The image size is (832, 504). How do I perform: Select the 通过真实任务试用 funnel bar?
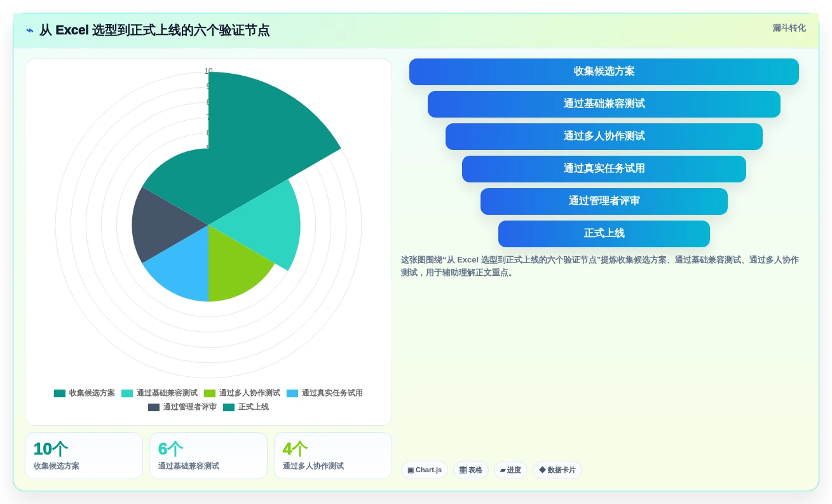click(604, 169)
